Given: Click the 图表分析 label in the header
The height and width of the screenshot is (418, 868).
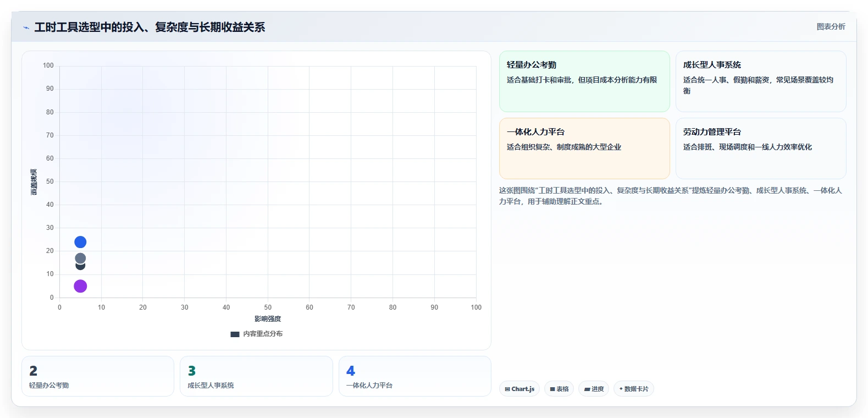Looking at the screenshot, I should click(831, 26).
